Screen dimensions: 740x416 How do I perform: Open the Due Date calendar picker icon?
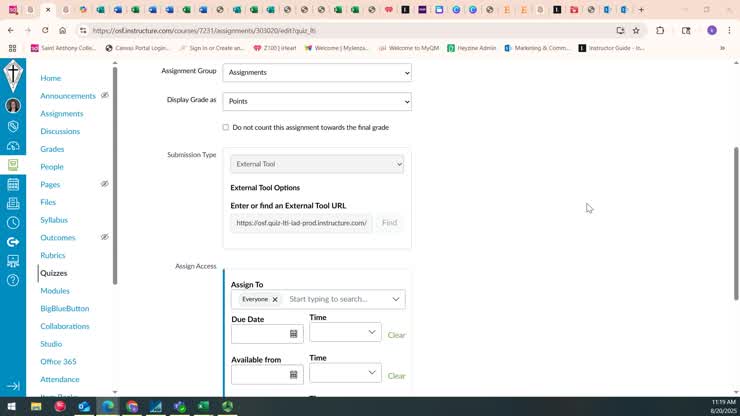[x=293, y=334]
